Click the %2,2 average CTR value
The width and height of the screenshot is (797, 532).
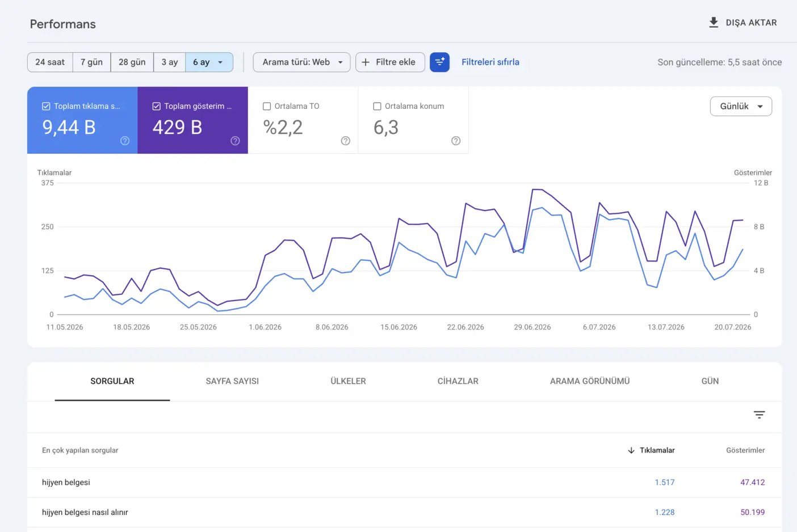click(283, 128)
